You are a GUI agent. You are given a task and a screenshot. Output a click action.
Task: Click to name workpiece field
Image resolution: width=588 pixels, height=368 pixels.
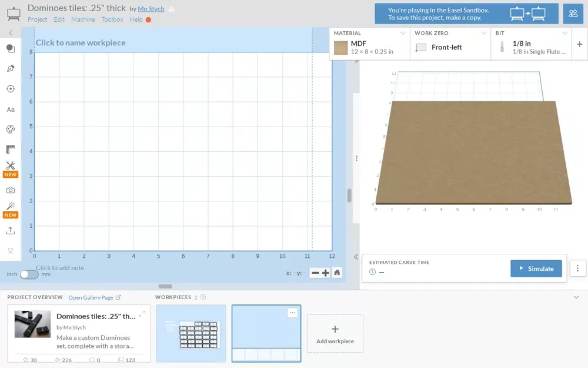click(x=81, y=43)
